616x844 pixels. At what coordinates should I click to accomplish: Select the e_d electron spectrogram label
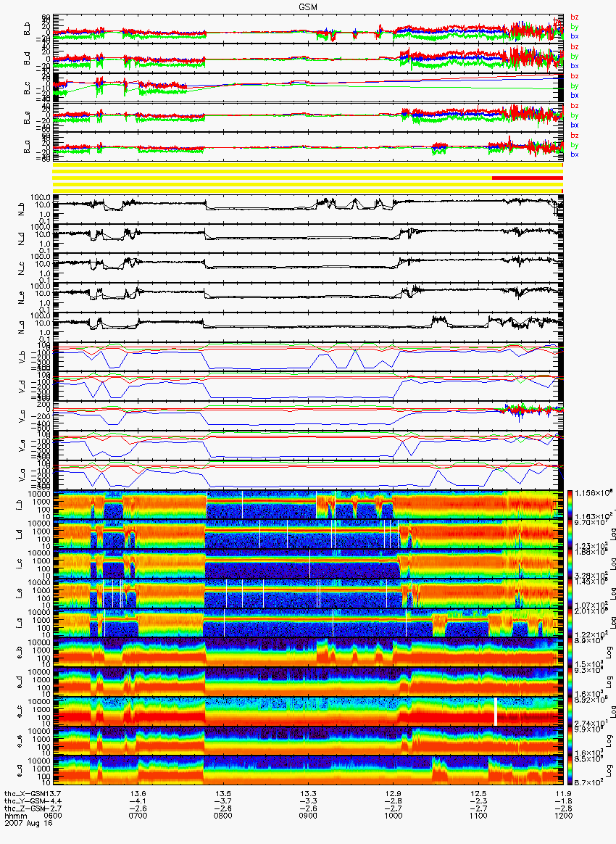(x=19, y=682)
